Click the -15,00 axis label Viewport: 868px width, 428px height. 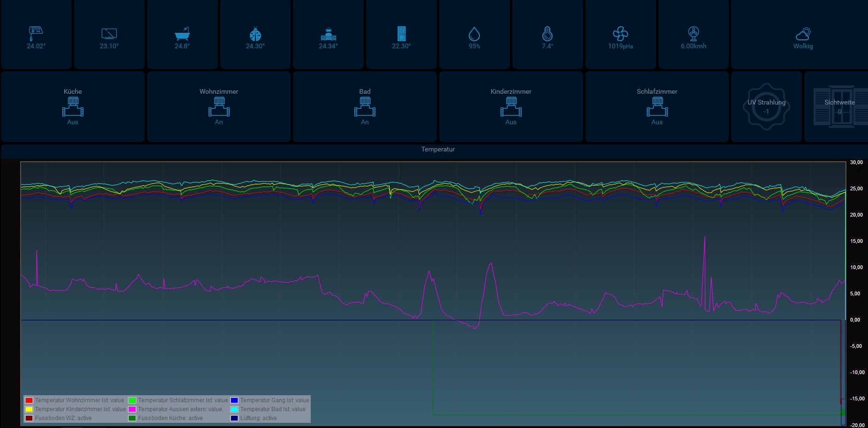tap(857, 398)
